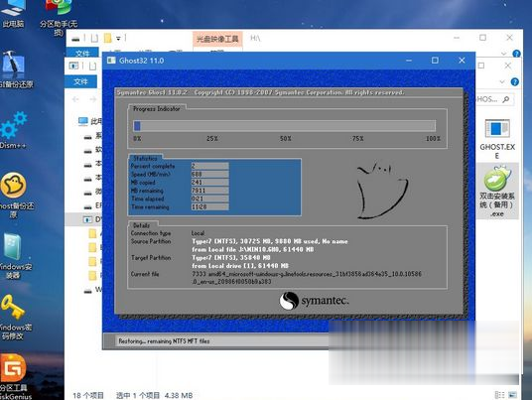532x400 pixels.
Task: Click the Ghost progress indicator bar
Action: [x=285, y=126]
